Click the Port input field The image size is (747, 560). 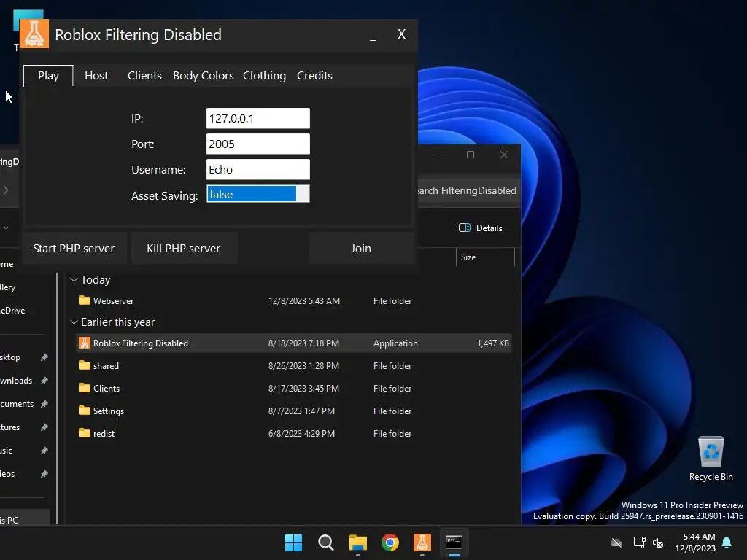click(258, 144)
